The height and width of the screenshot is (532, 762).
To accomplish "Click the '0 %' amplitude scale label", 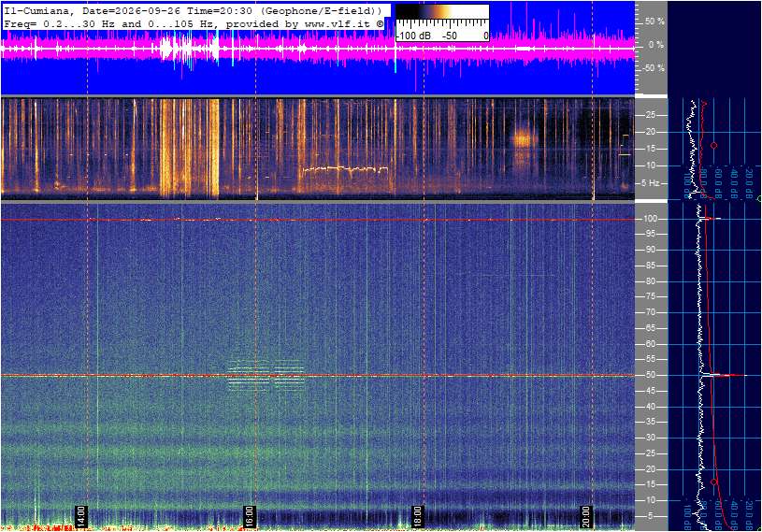I will 656,45.
